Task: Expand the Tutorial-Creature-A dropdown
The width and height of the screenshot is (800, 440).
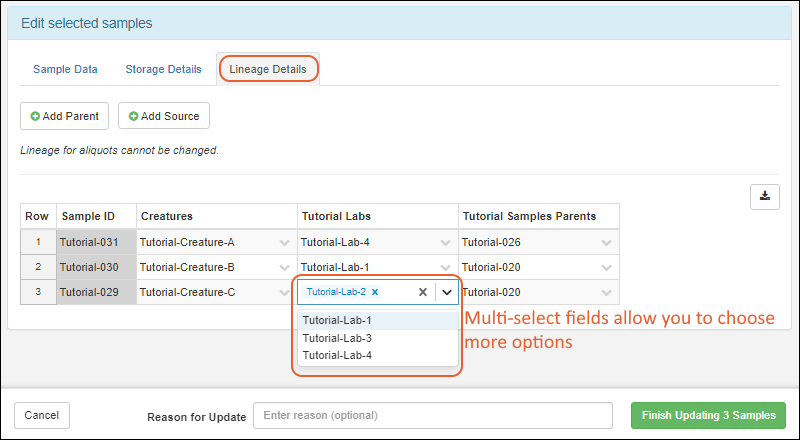Action: pos(284,242)
